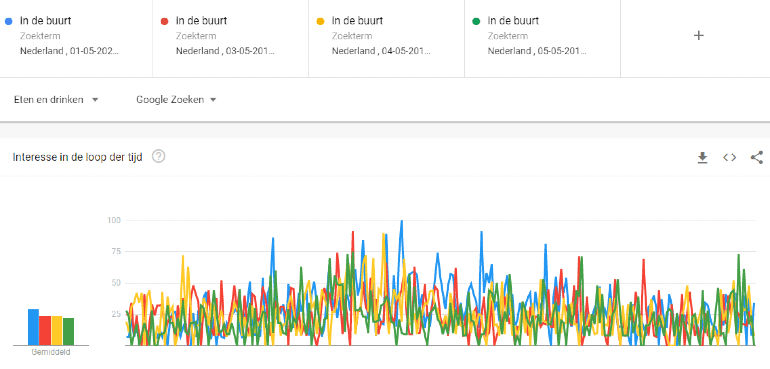This screenshot has height=369, width=770.
Task: Click the yellow dot of the third term
Action: click(x=320, y=21)
